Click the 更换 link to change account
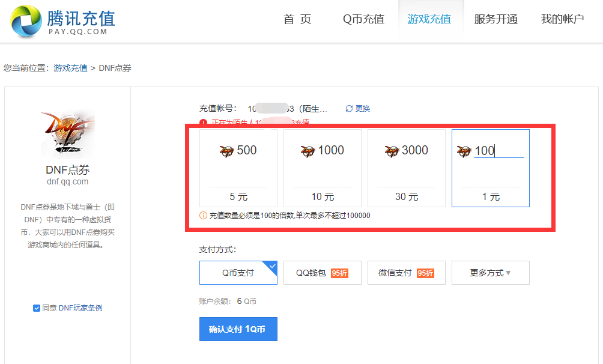This screenshot has width=603, height=364. click(362, 108)
